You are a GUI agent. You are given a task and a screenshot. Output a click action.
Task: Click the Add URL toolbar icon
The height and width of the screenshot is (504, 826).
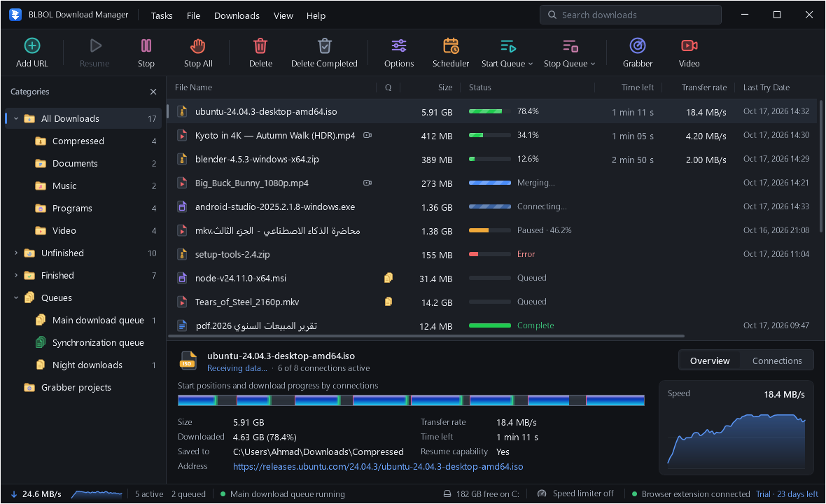click(x=32, y=45)
